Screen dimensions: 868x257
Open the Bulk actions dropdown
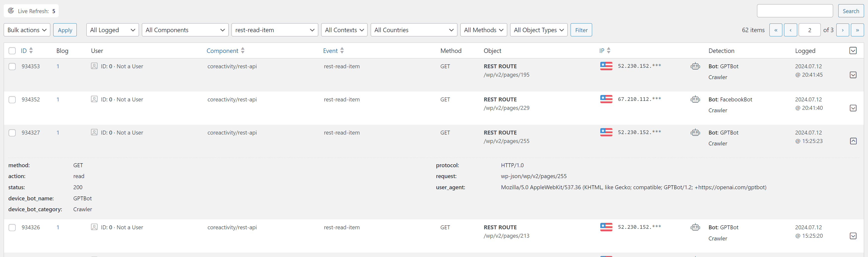click(27, 30)
